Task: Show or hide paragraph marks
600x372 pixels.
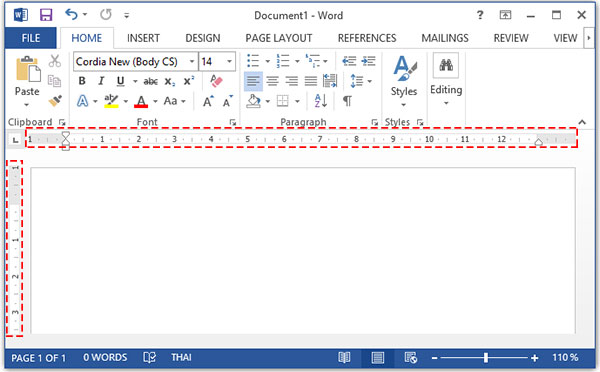Action: (347, 101)
